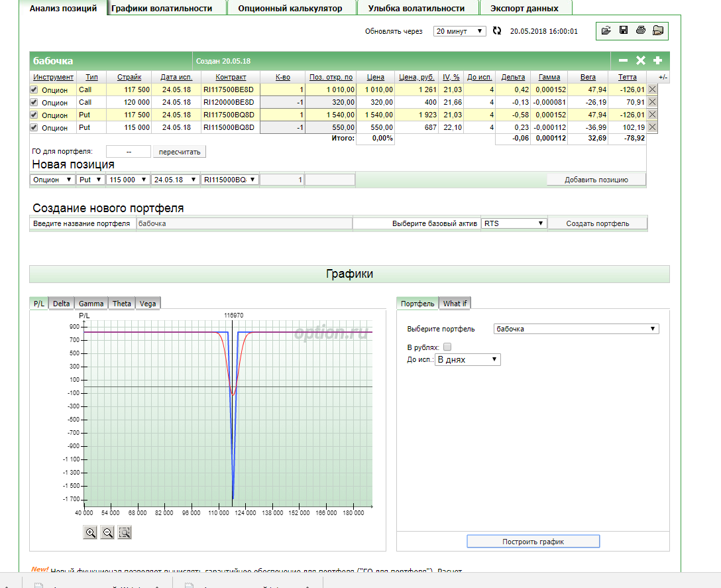721x588 pixels.
Task: Open the 'Выберите портфель' бабочка dropdown
Action: pyautogui.click(x=576, y=329)
